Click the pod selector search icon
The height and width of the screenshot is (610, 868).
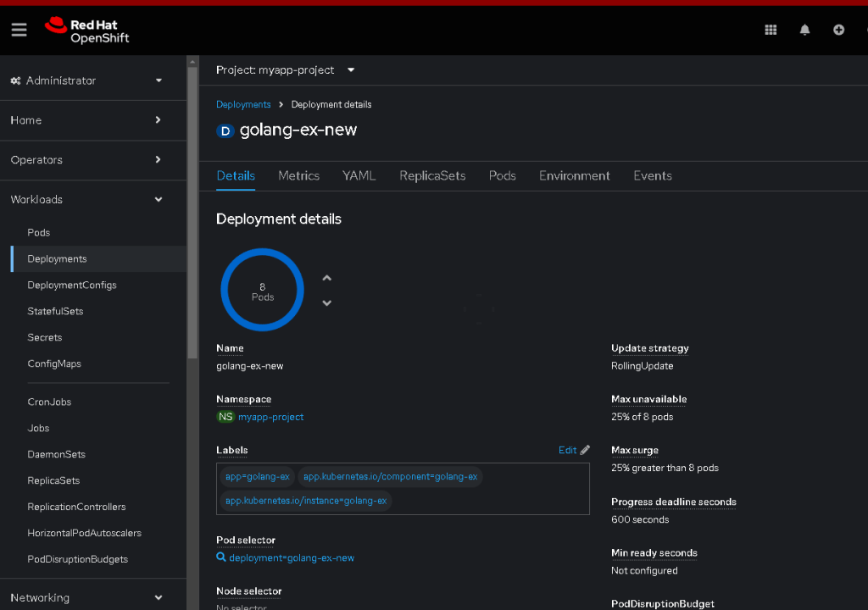tap(221, 557)
